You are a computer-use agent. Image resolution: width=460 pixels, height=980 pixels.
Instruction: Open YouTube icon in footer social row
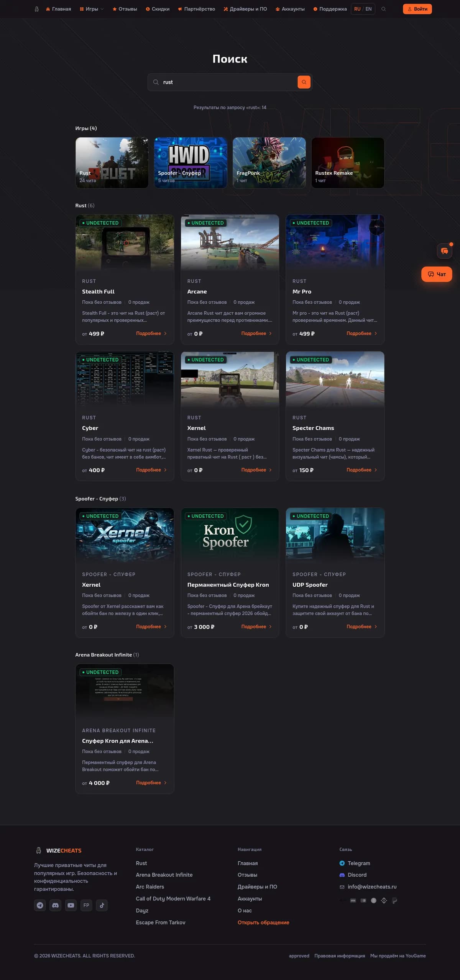71,905
